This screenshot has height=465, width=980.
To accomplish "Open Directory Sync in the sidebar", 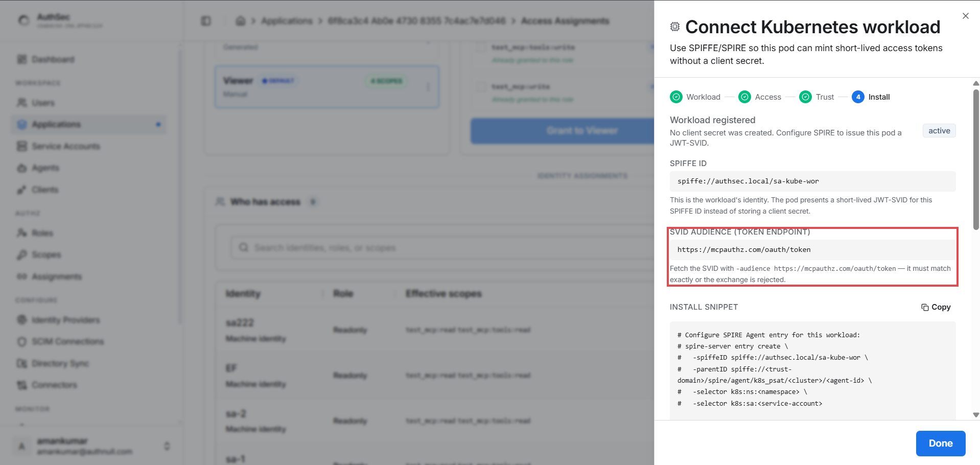I will pos(89,363).
